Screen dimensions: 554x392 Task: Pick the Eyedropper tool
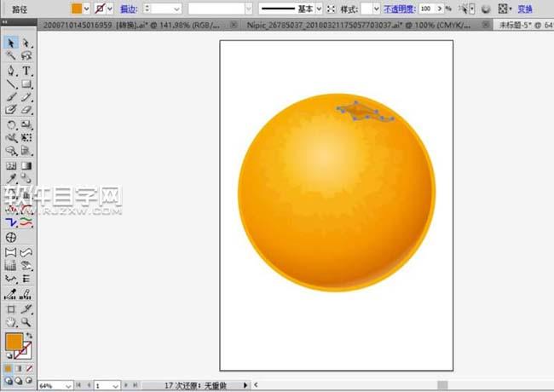(10, 179)
